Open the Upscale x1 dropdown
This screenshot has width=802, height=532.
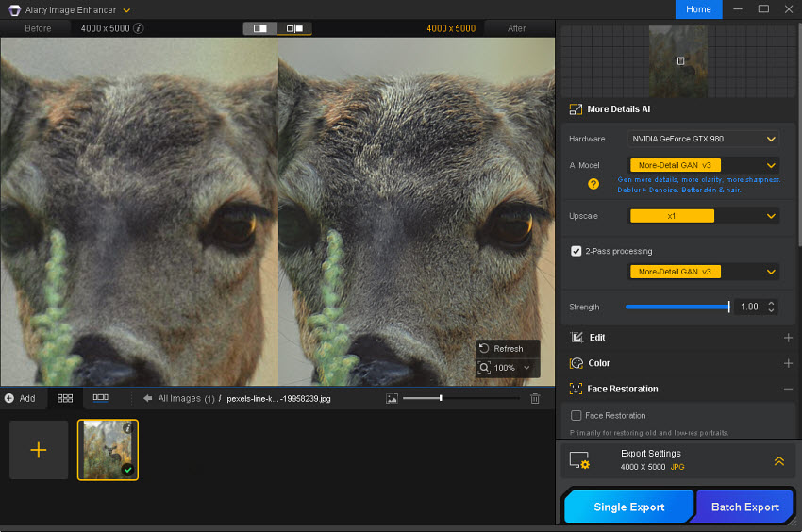(x=703, y=216)
